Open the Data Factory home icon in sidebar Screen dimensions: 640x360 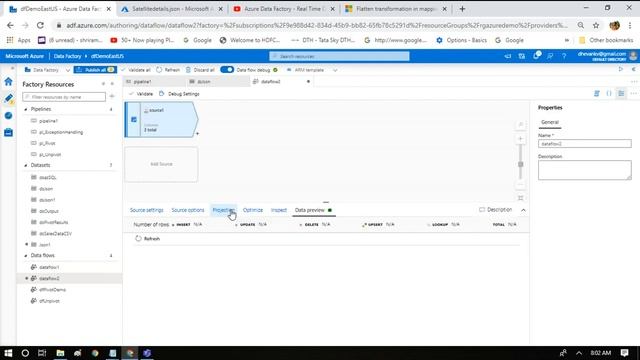(x=8, y=82)
